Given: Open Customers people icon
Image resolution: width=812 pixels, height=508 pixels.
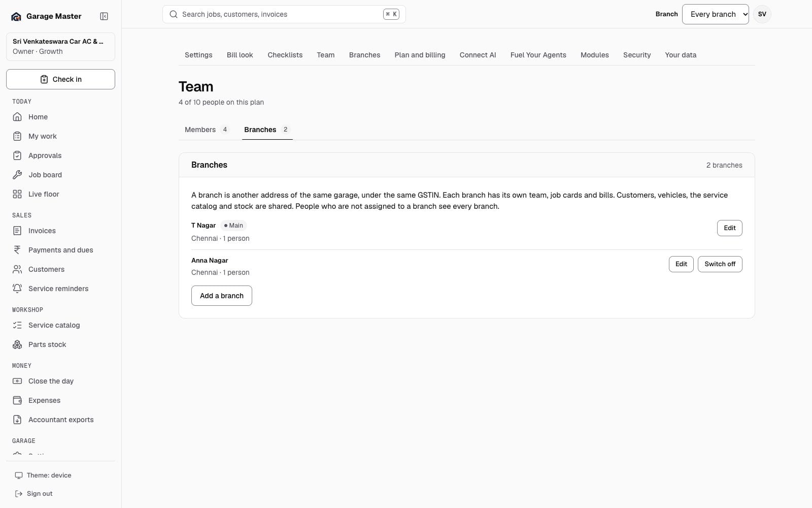Looking at the screenshot, I should [x=17, y=269].
